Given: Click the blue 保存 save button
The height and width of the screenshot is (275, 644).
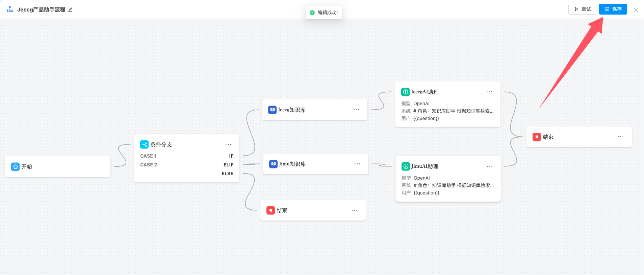Looking at the screenshot, I should click(613, 9).
